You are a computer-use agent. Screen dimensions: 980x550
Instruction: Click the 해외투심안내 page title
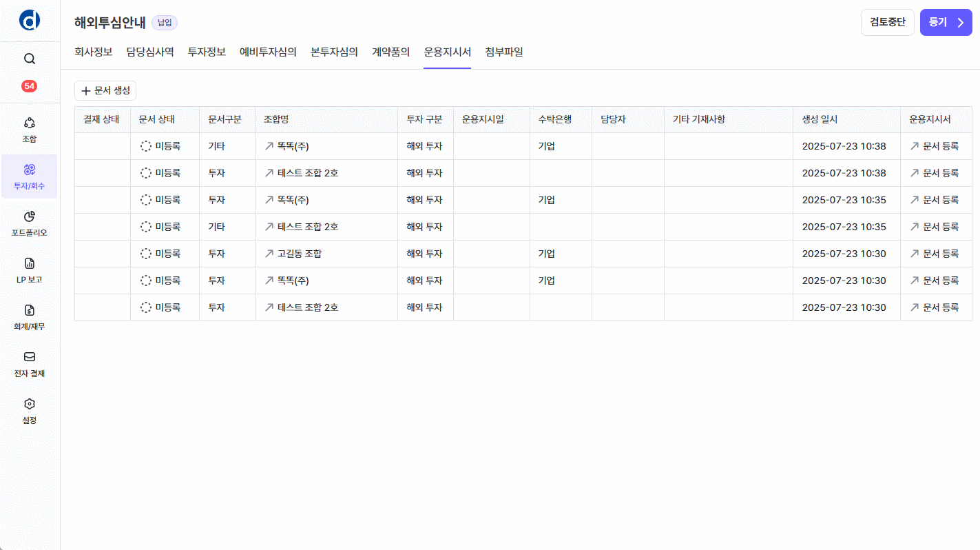(110, 22)
